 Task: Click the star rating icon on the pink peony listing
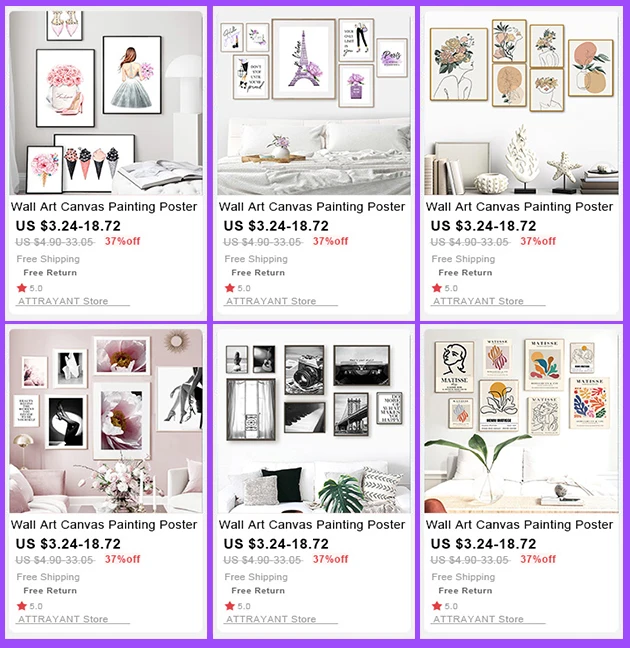(21, 606)
